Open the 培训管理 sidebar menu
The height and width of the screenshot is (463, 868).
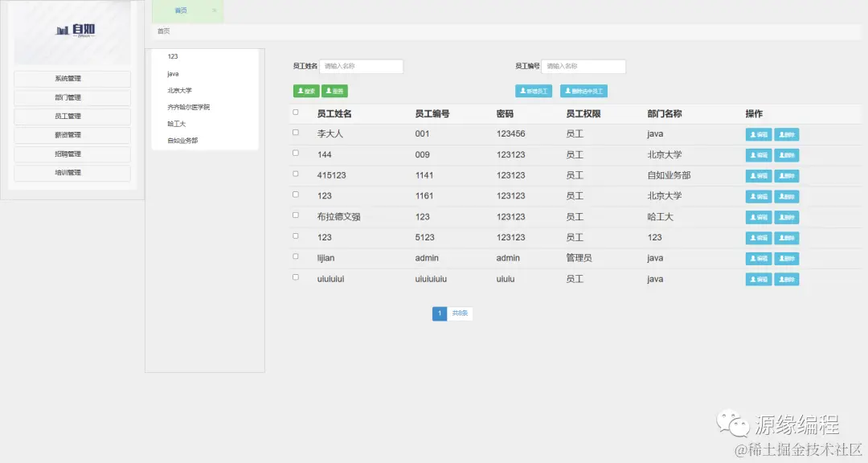[72, 173]
